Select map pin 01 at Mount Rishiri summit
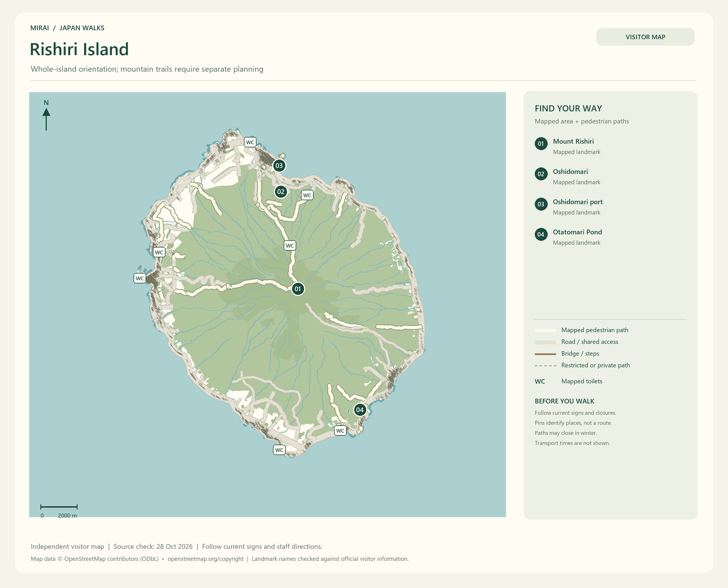The image size is (728, 588). pyautogui.click(x=298, y=289)
